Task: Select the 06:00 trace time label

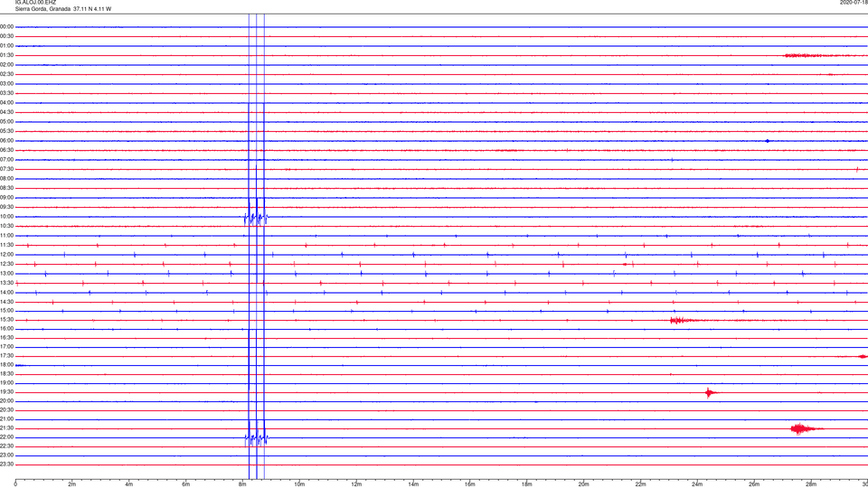Action: point(6,141)
